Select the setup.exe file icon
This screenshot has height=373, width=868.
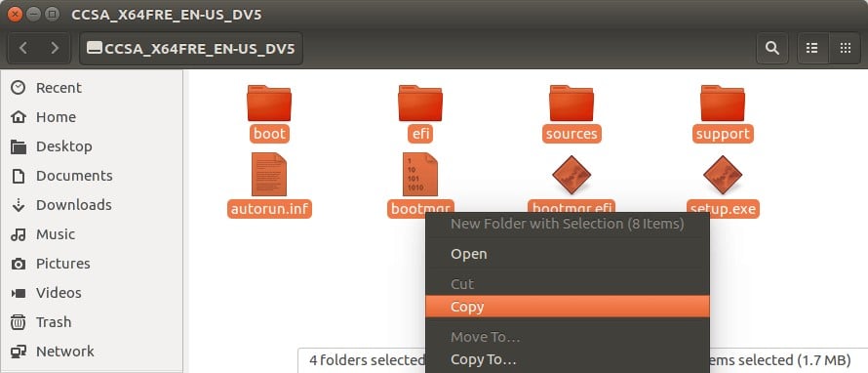pos(723,175)
